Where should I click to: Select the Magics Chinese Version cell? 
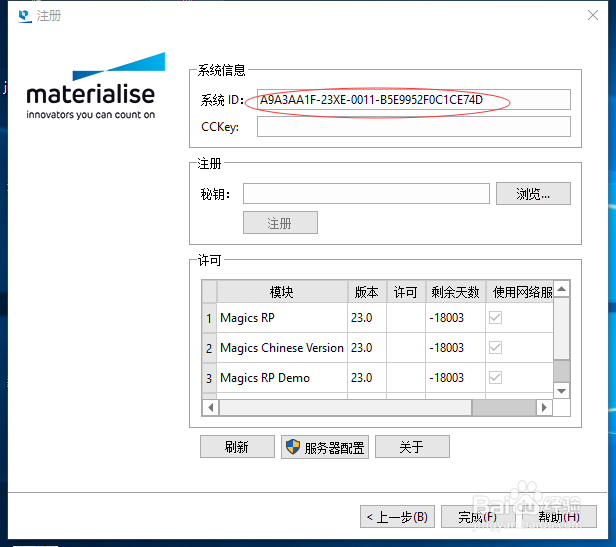click(x=282, y=347)
